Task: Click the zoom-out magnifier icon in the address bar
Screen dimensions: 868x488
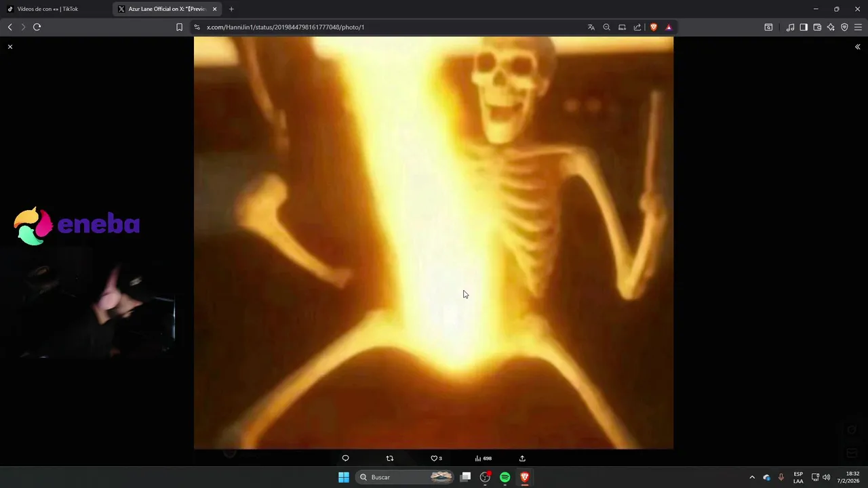Action: 606,27
